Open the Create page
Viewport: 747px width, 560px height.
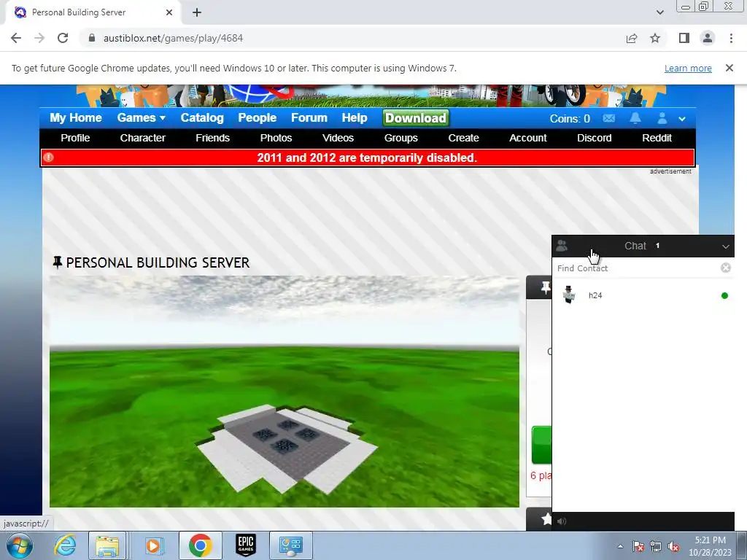(463, 138)
